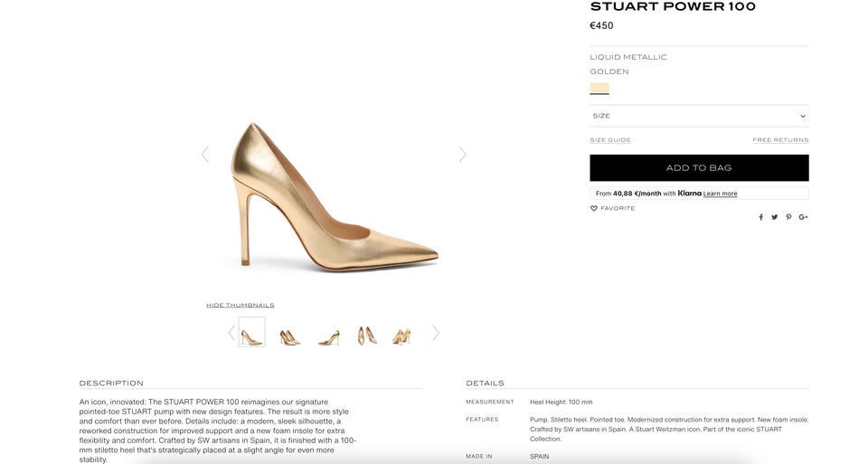This screenshot has width=868, height=464.
Task: View second thumbnail of shoe pair
Action: 289,335
